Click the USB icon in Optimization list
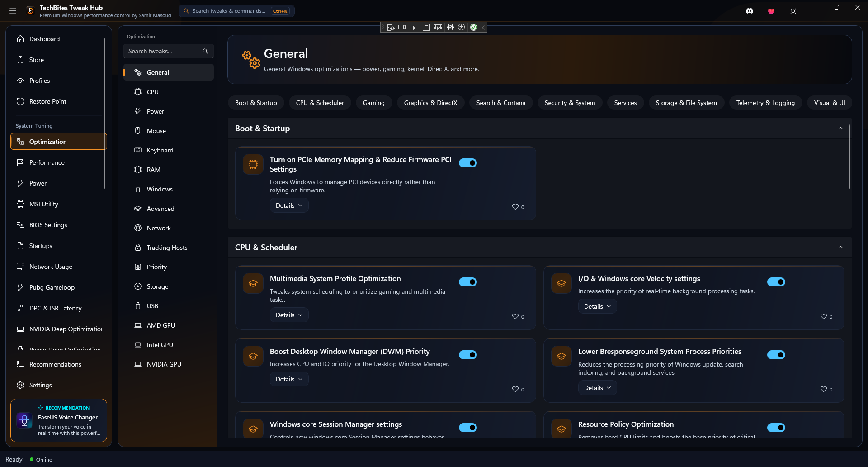 point(138,306)
